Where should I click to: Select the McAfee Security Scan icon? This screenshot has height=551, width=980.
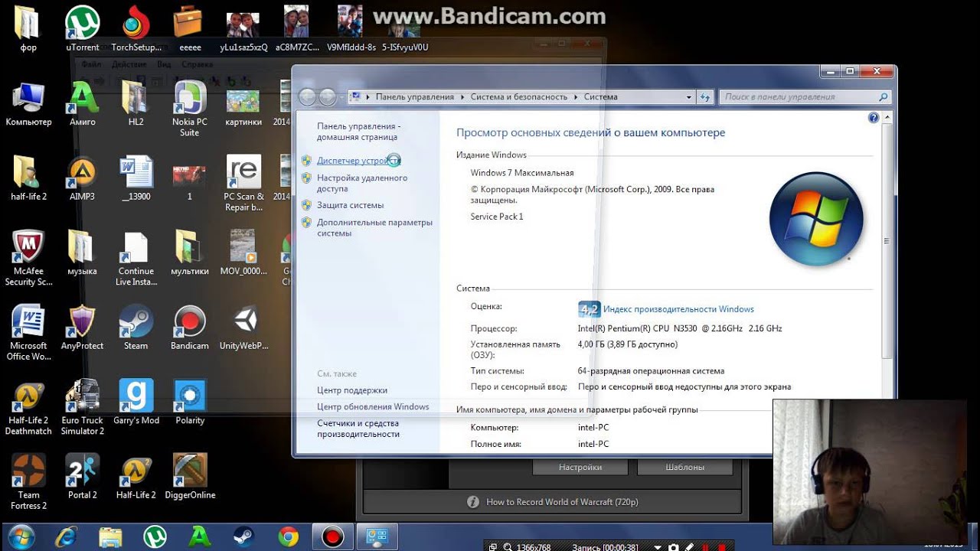coord(29,259)
